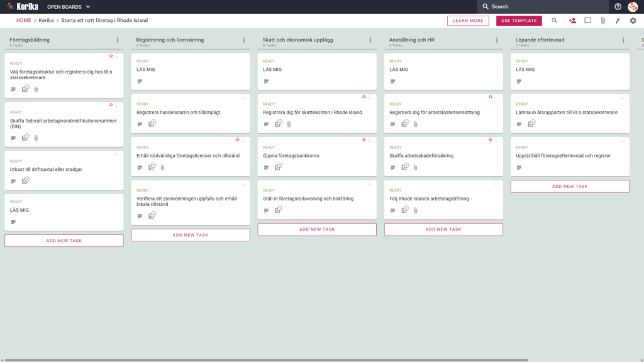Toggle star on Skaffa federalt arbetsgivaridentifikationsnummer card
Viewport: 644px width, 362px height.
[x=111, y=105]
